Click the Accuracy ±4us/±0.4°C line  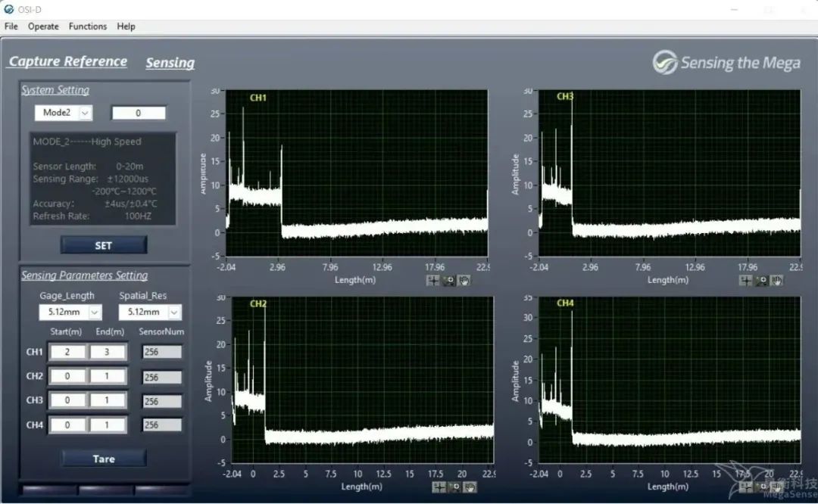(95, 204)
